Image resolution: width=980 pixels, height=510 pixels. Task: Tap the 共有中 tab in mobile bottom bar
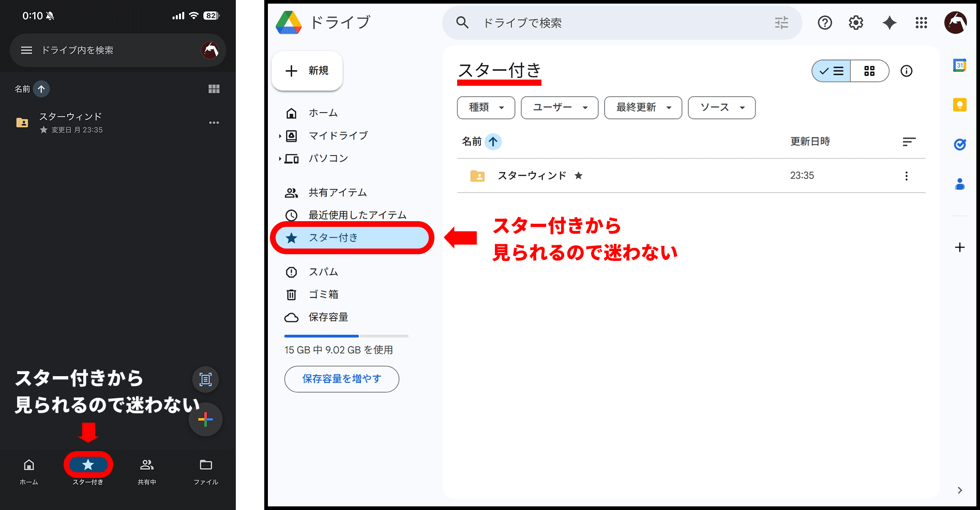coord(147,470)
